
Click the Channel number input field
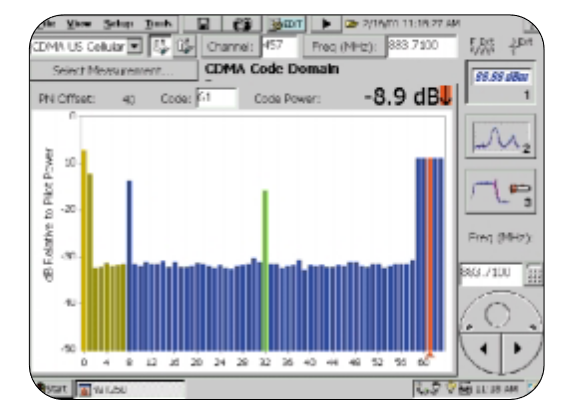coord(279,46)
